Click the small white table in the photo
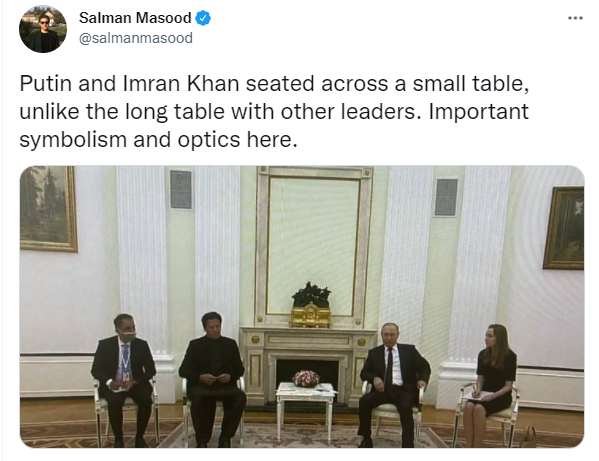 click(x=306, y=409)
